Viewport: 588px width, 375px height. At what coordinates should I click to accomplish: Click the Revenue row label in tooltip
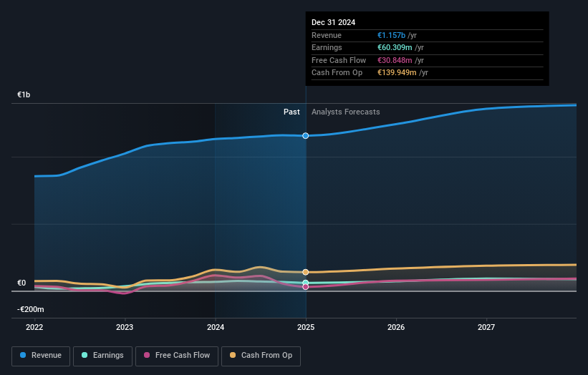click(x=327, y=35)
